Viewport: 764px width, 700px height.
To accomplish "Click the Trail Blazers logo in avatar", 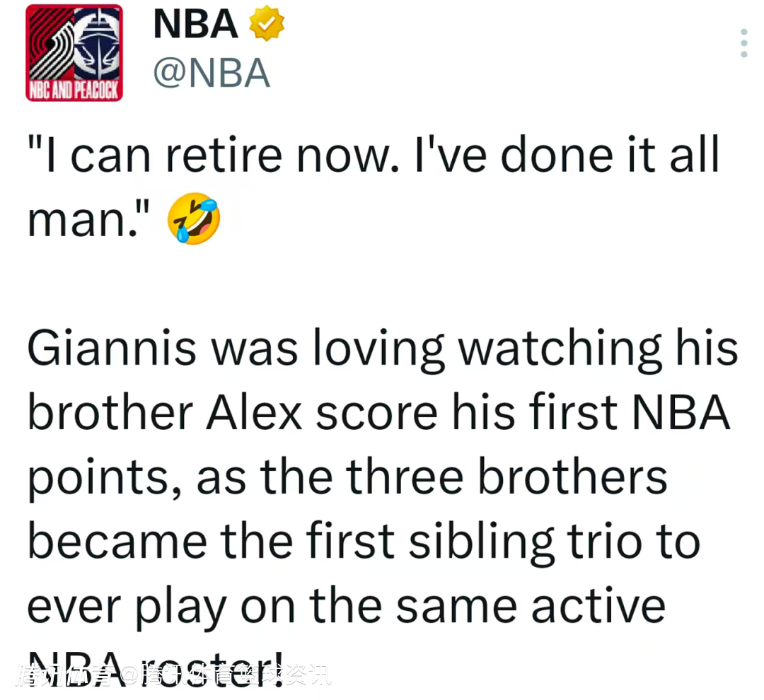I will click(48, 44).
